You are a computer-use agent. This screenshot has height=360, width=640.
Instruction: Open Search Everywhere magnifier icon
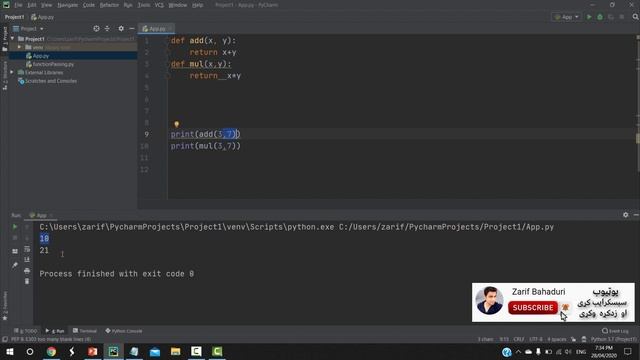click(636, 17)
